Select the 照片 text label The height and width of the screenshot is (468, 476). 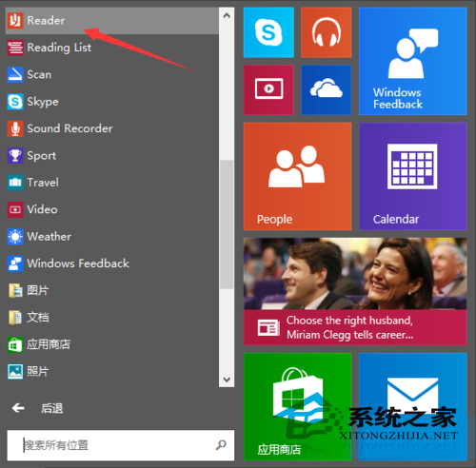(x=38, y=371)
